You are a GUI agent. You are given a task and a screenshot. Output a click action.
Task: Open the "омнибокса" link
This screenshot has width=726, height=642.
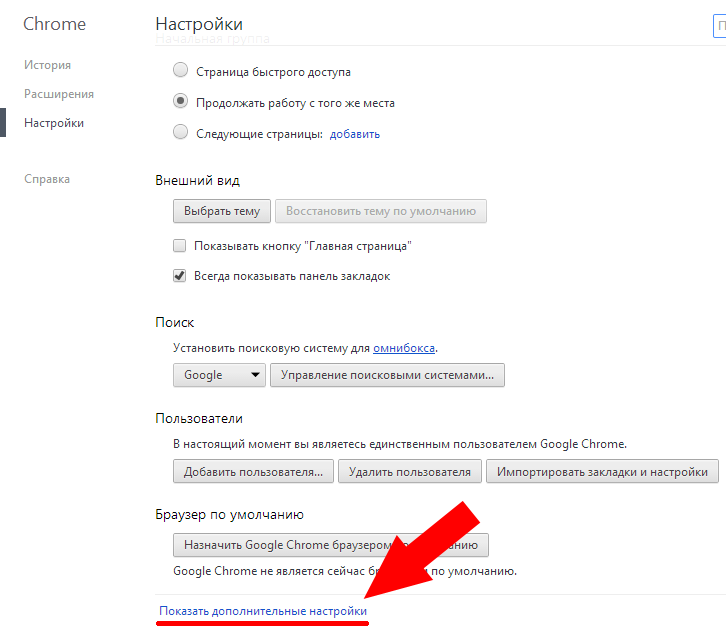tap(404, 348)
